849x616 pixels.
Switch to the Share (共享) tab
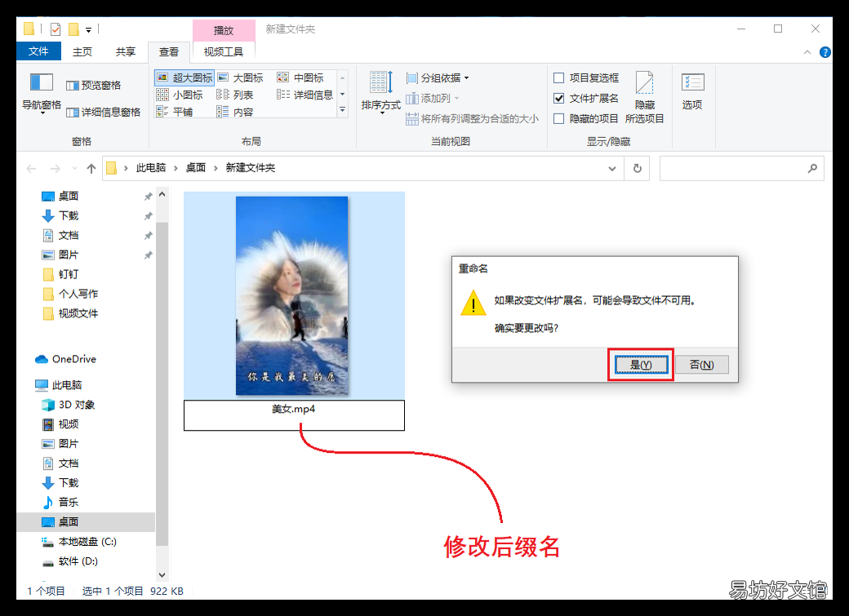click(126, 51)
